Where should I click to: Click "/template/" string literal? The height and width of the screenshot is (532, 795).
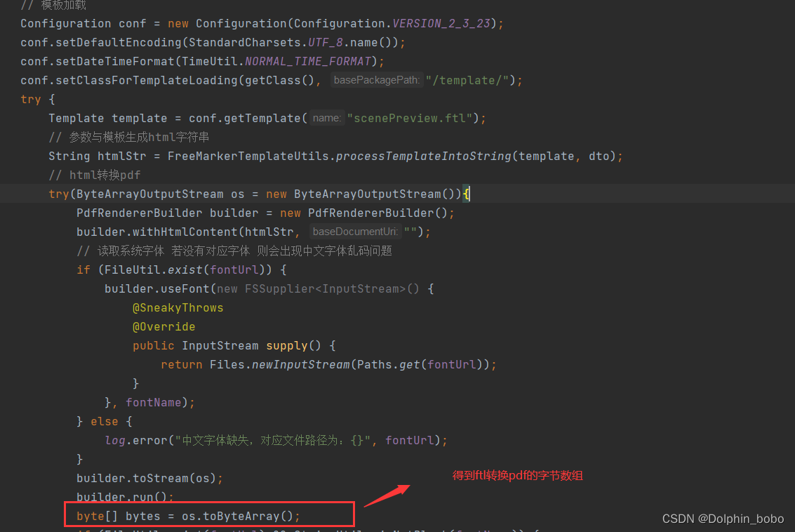(467, 80)
